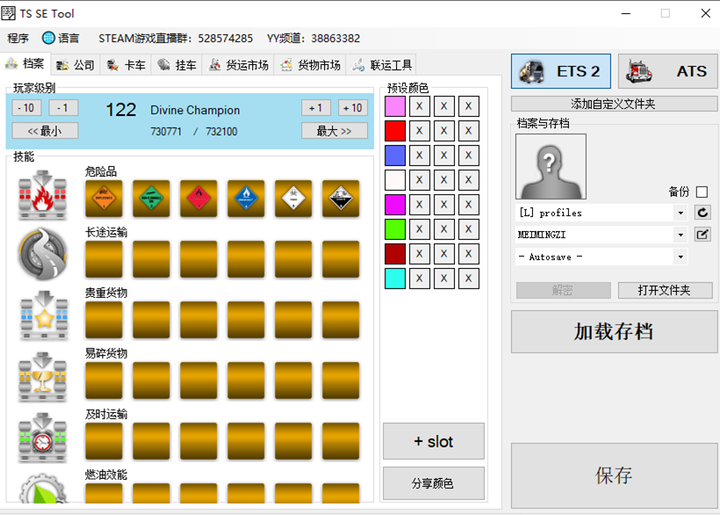720x515 pixels.
Task: Enable fourth just-in-time (及时运输) skill level
Action: click(x=246, y=441)
